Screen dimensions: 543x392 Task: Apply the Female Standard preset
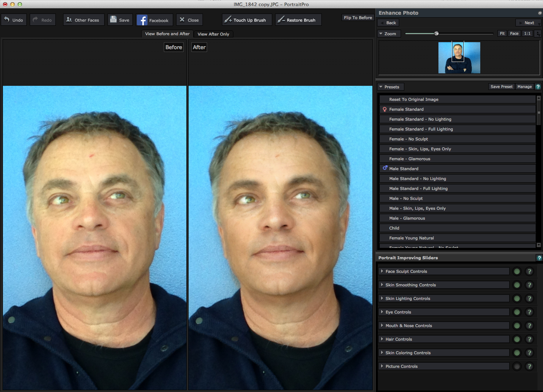coord(458,109)
